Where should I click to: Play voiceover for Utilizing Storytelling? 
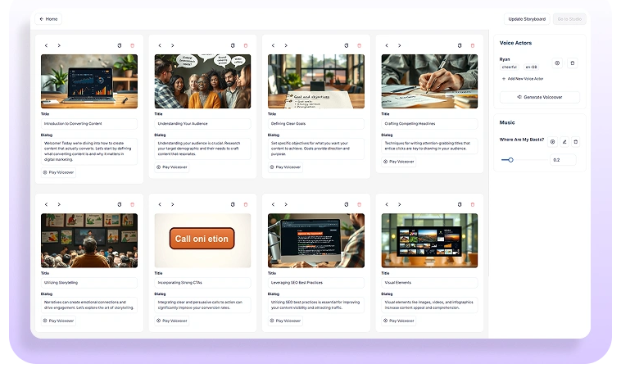[x=58, y=321]
